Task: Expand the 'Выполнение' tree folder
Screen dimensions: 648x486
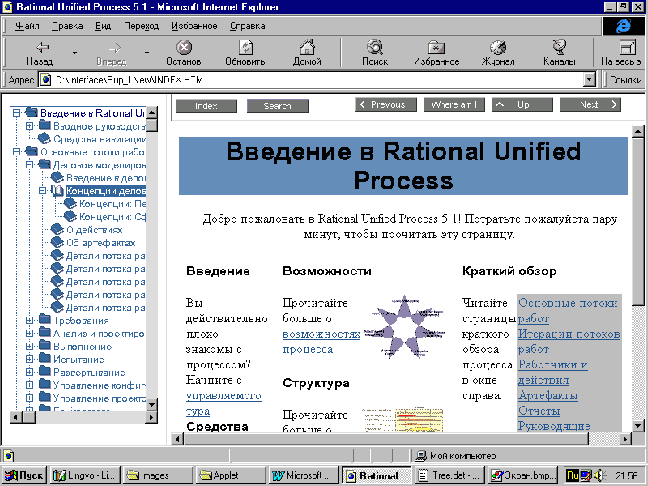Action: tap(29, 346)
